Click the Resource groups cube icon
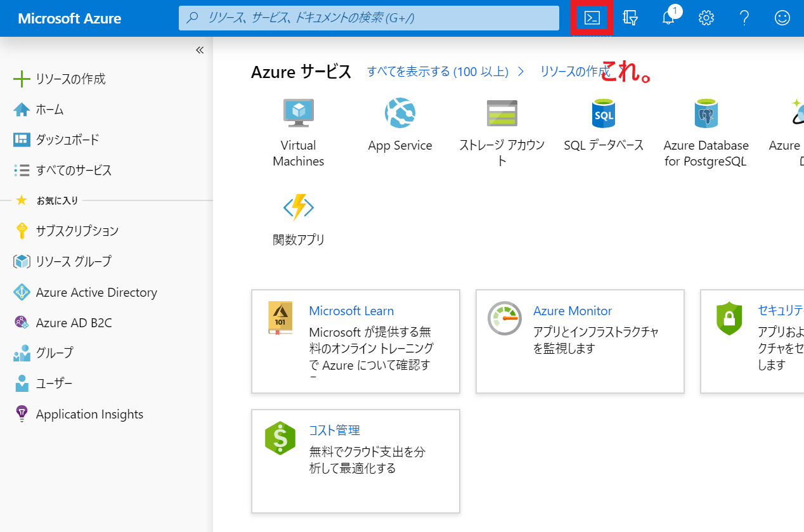 22,261
